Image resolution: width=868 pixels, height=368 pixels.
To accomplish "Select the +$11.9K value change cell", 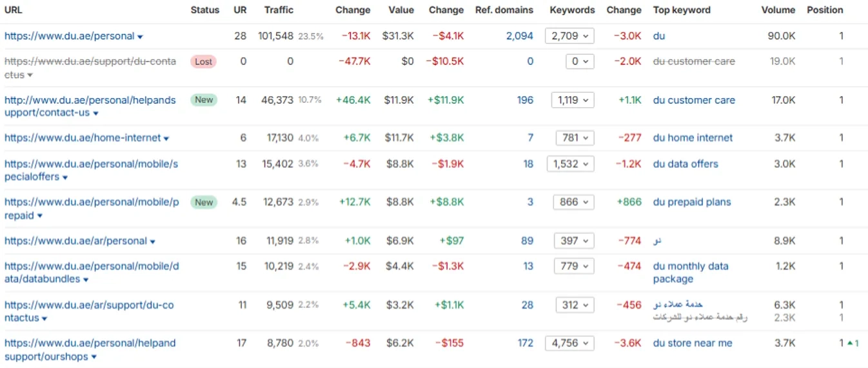I will click(x=446, y=100).
